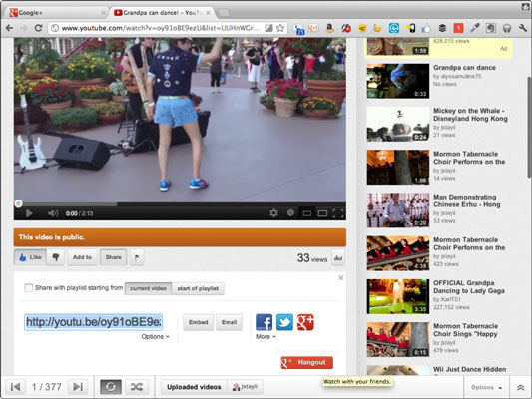Click the red notification extension icon
Screen dimensions: 532x399
(x=458, y=28)
